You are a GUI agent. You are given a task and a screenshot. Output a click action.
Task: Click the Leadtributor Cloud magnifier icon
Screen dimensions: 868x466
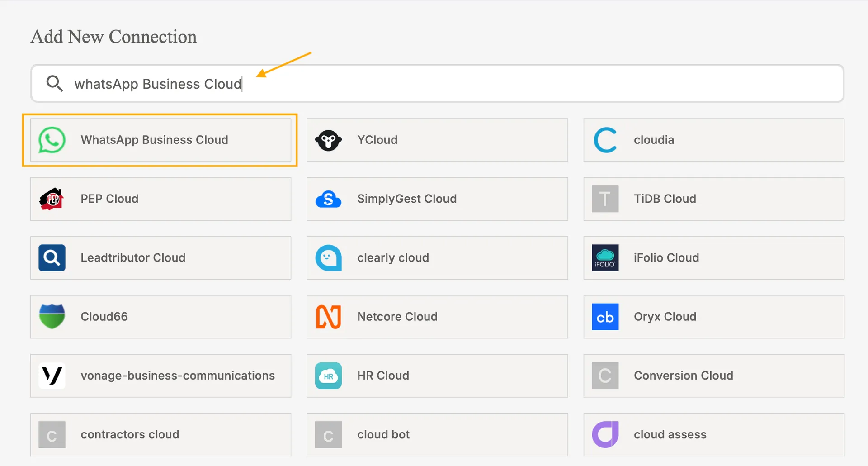(x=52, y=258)
